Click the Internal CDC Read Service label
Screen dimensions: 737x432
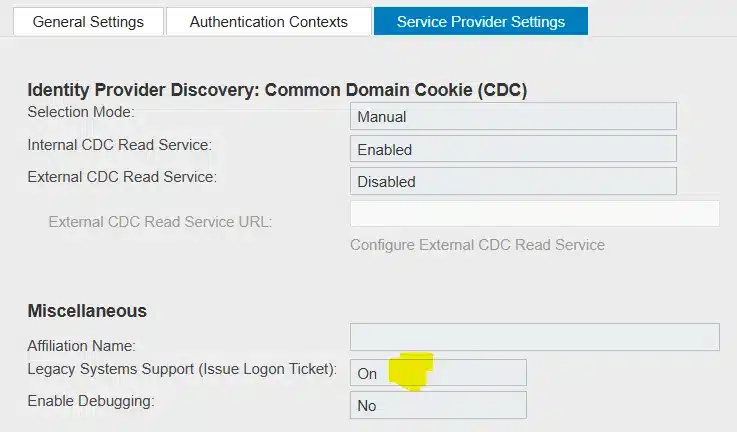(x=119, y=145)
